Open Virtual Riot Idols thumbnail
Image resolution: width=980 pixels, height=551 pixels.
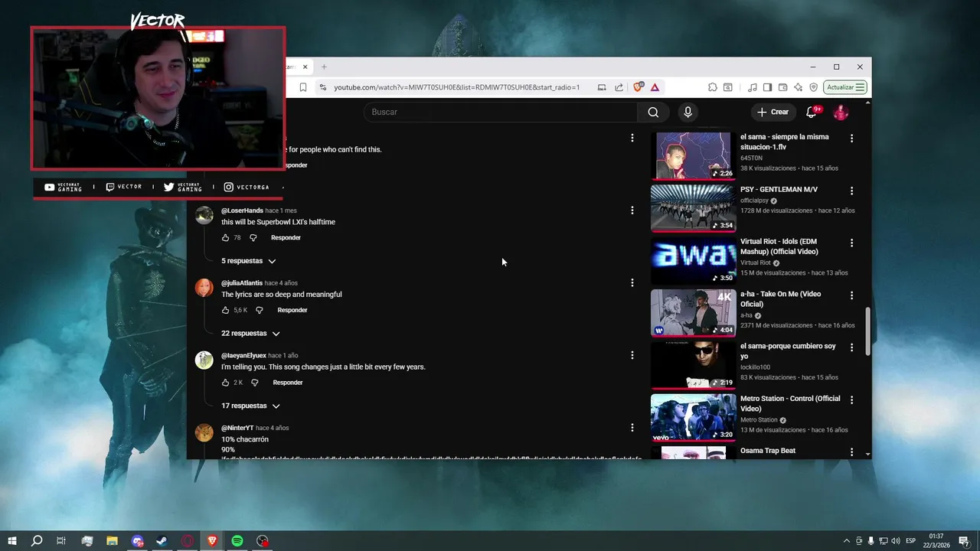pos(693,260)
